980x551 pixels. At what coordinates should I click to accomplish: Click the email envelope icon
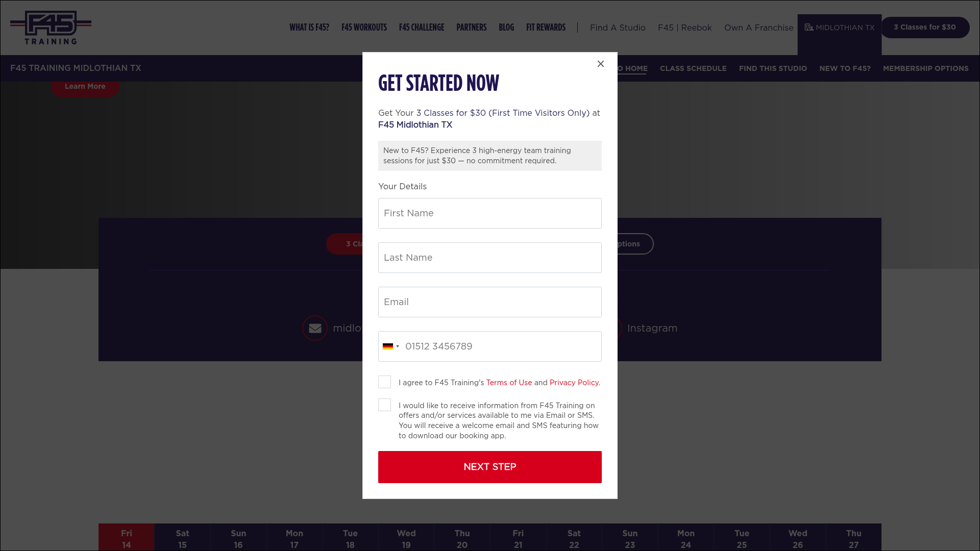315,328
